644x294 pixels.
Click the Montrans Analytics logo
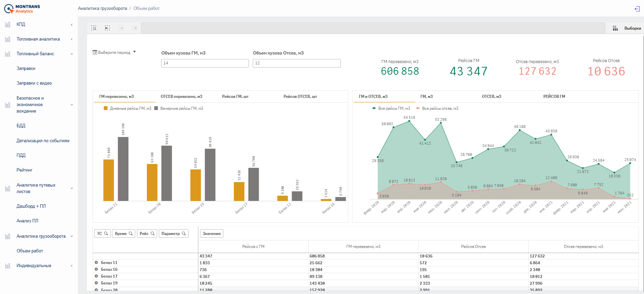[x=22, y=9]
